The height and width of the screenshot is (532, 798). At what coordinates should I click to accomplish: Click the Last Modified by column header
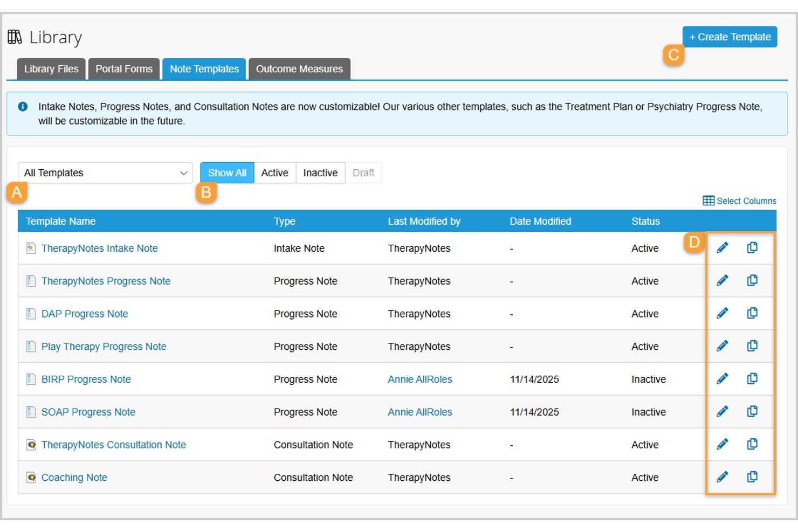click(x=424, y=222)
